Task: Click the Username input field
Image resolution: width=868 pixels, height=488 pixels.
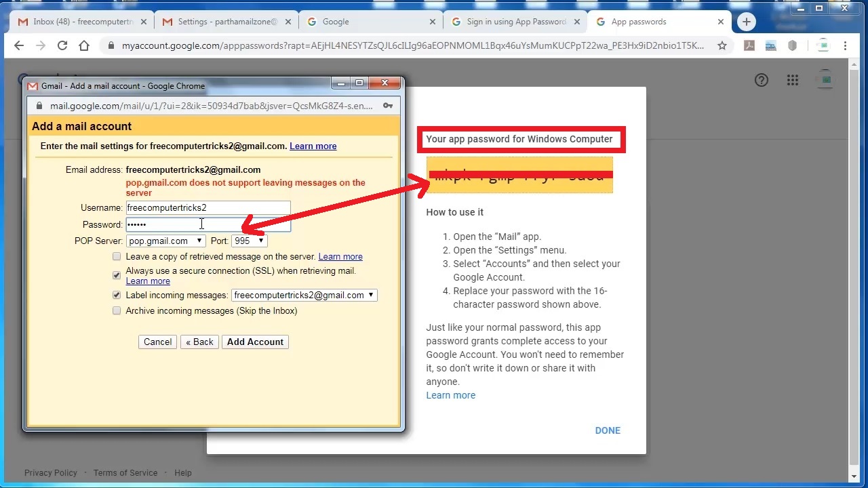Action: tap(208, 208)
